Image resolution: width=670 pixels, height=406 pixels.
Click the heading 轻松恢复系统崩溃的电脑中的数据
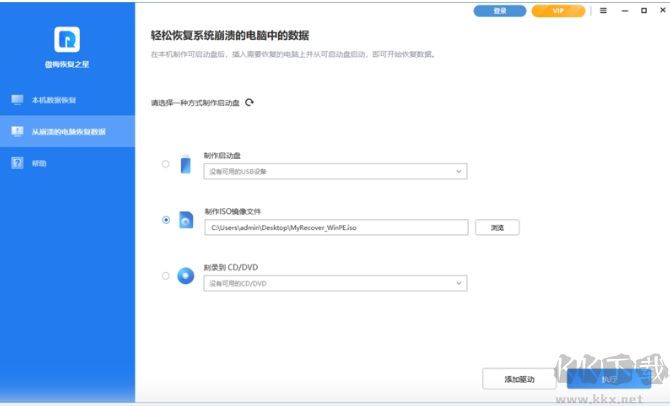click(230, 35)
